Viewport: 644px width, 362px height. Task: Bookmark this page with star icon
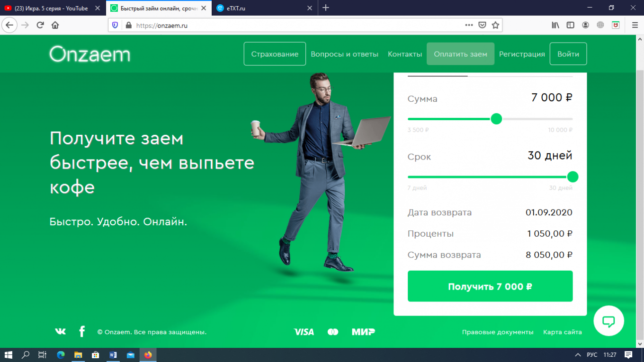495,25
